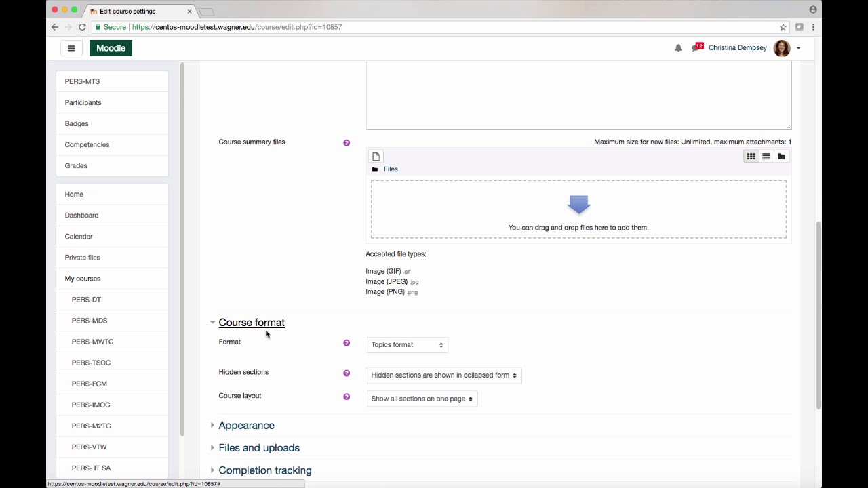The height and width of the screenshot is (488, 868).
Task: Reload the page in Chrome
Action: click(x=82, y=27)
